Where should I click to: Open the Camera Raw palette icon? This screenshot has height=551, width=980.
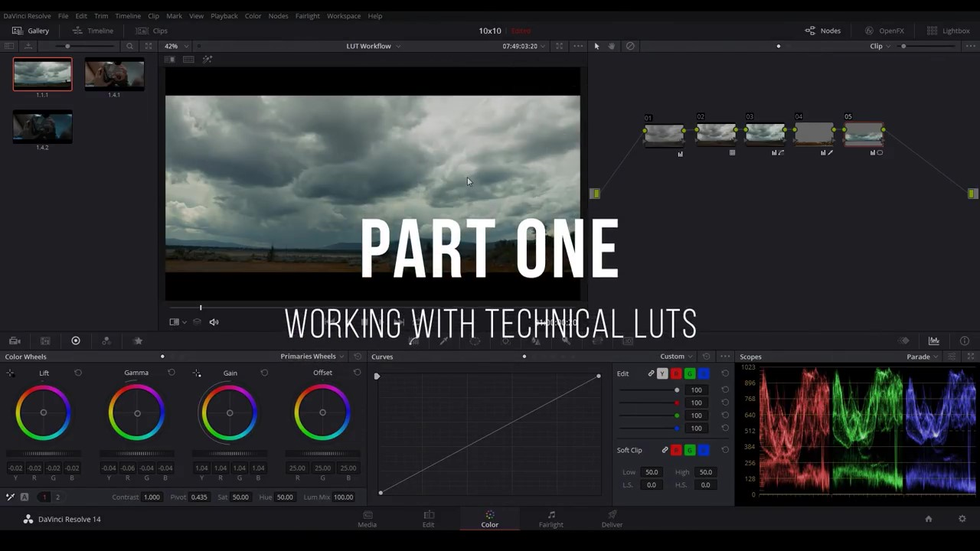click(15, 341)
